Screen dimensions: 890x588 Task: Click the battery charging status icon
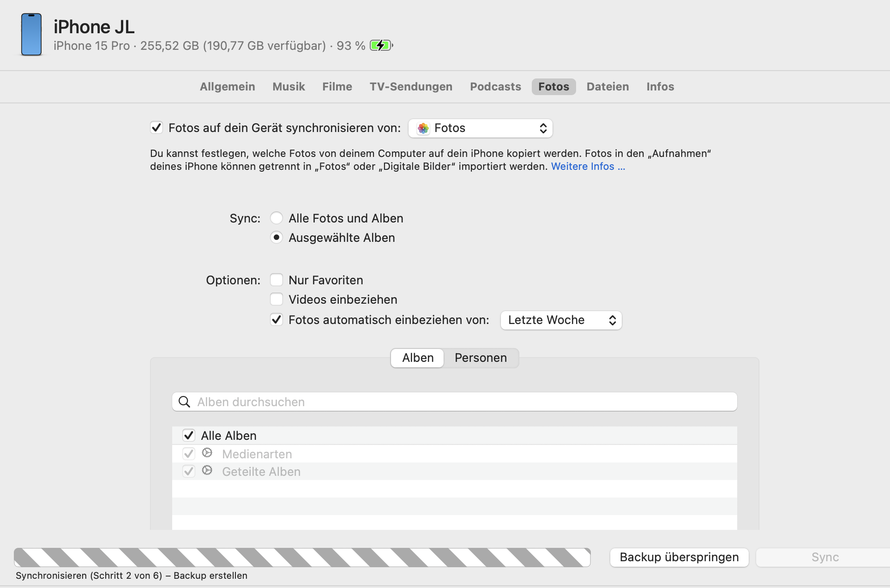[x=381, y=46]
